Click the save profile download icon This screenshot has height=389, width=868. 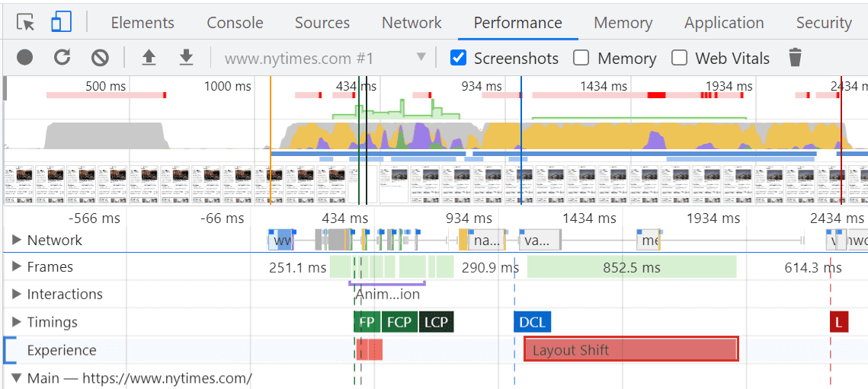point(186,58)
